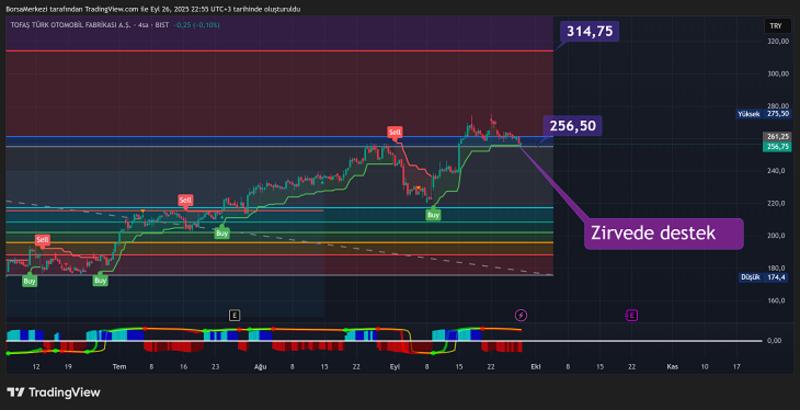800x410 pixels.
Task: Select the Buy signal label near June 12
Action: [30, 280]
